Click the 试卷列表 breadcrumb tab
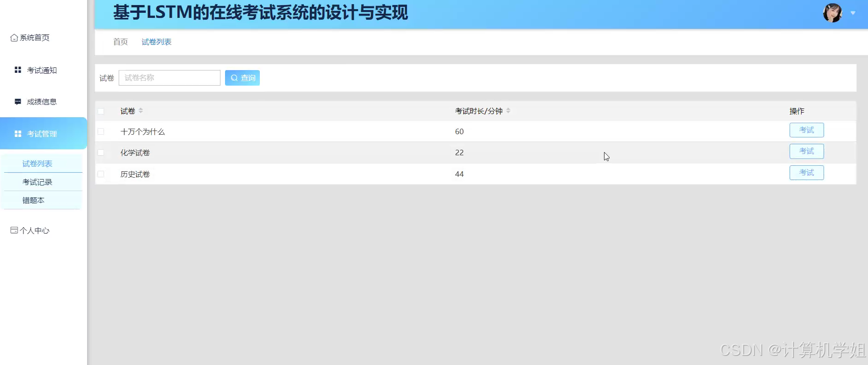The height and width of the screenshot is (365, 868). pos(156,42)
